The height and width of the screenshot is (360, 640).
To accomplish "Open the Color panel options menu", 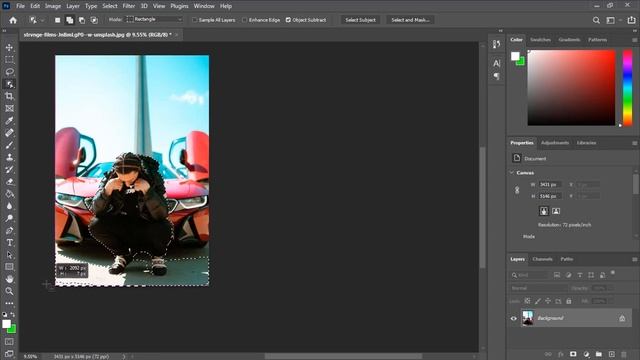I will tap(634, 40).
